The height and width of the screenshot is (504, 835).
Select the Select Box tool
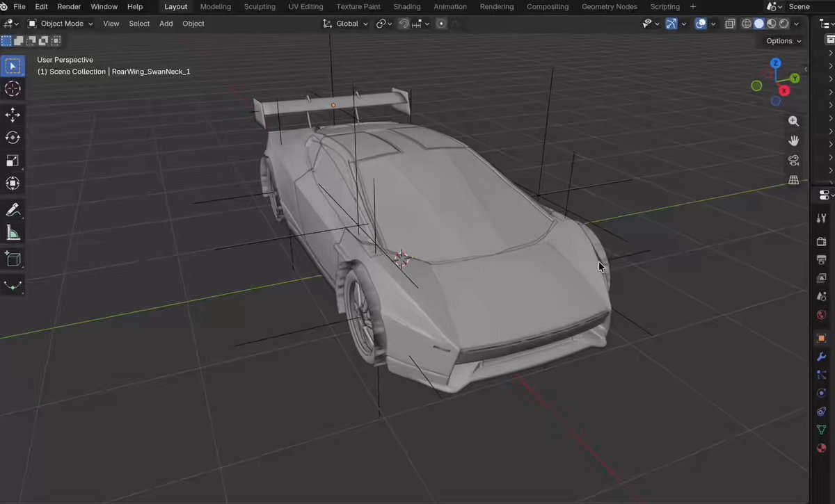(x=13, y=66)
